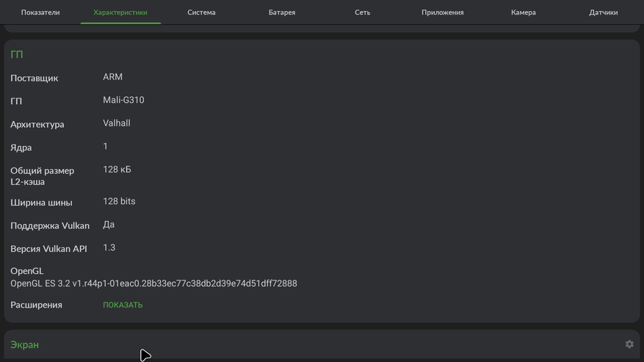Click the Valhall architecture value
This screenshot has width=644, height=362.
point(117,123)
